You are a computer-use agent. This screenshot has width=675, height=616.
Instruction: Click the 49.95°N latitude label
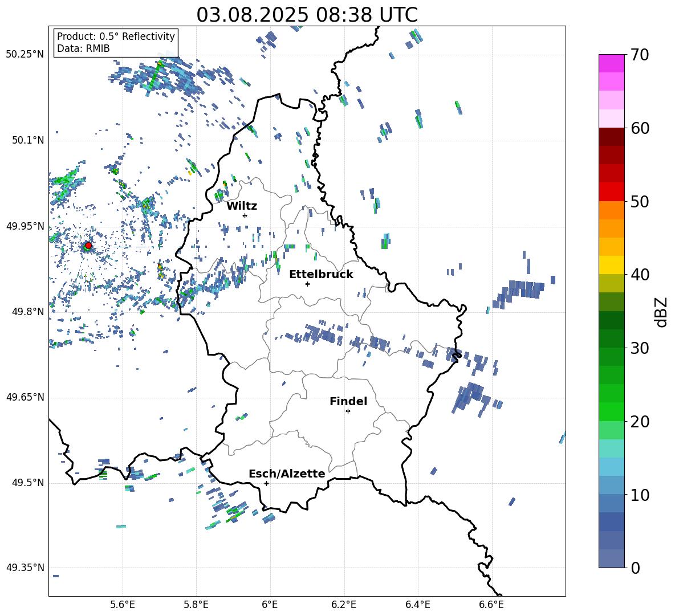25,226
